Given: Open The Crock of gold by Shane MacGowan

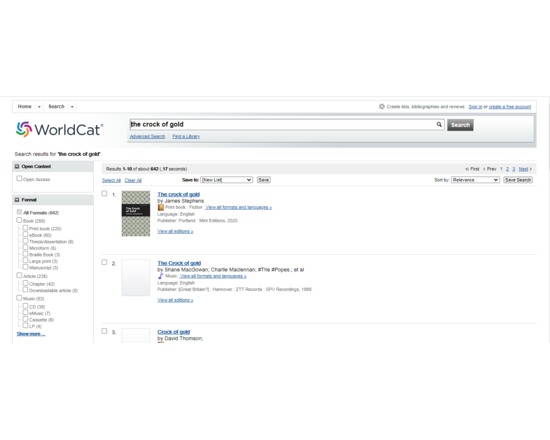Looking at the screenshot, I should pyautogui.click(x=179, y=263).
